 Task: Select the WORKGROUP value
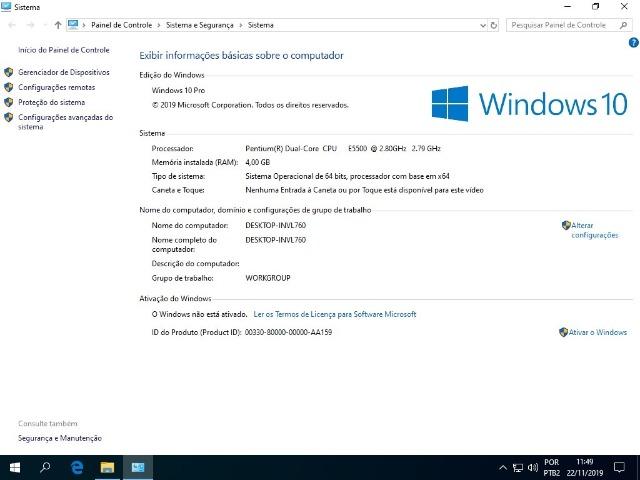(x=268, y=278)
